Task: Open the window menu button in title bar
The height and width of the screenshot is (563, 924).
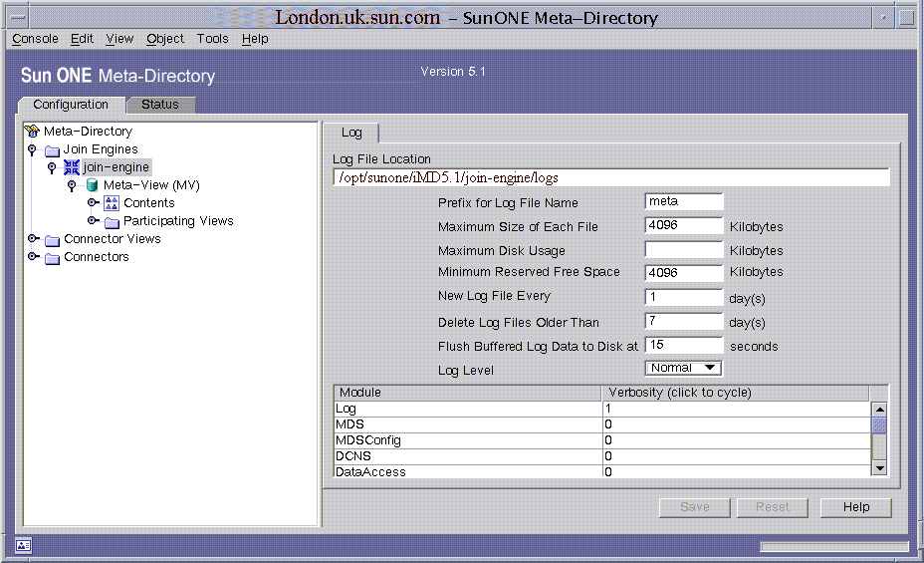Action: click(18, 18)
